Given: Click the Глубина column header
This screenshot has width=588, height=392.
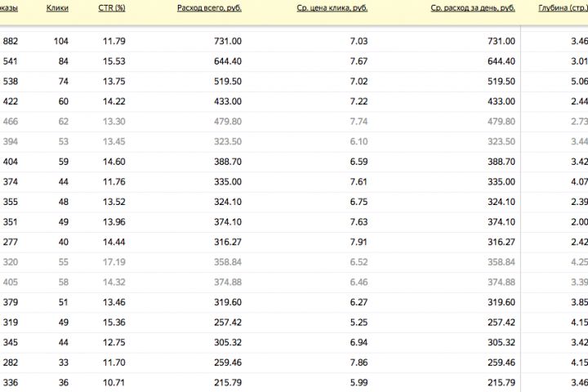Looking at the screenshot, I should click(x=562, y=8).
